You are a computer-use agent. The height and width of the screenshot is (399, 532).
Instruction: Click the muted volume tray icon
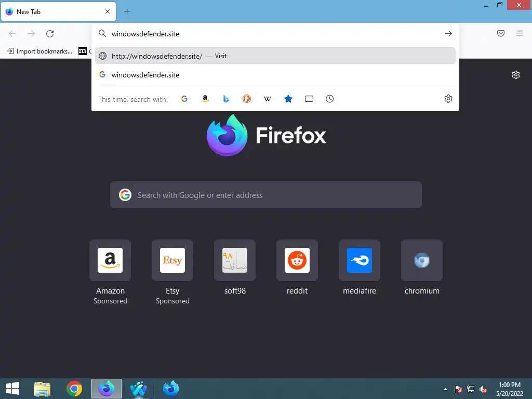pyautogui.click(x=483, y=389)
